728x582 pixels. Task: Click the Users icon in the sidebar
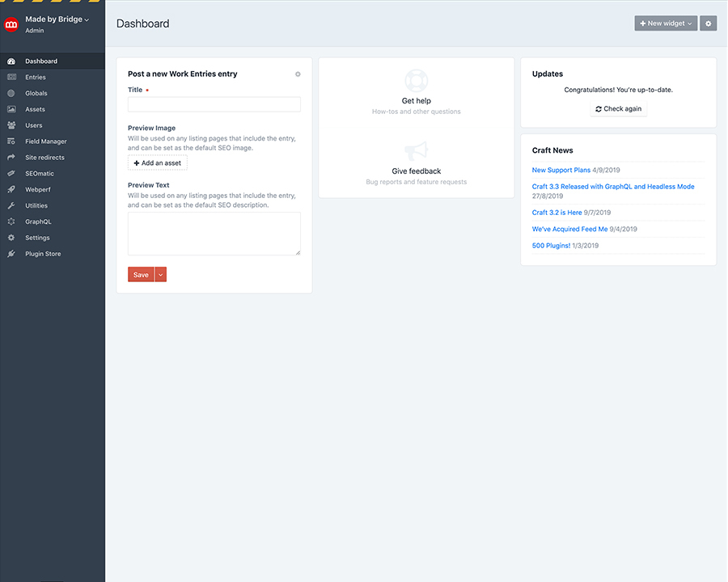pos(11,125)
